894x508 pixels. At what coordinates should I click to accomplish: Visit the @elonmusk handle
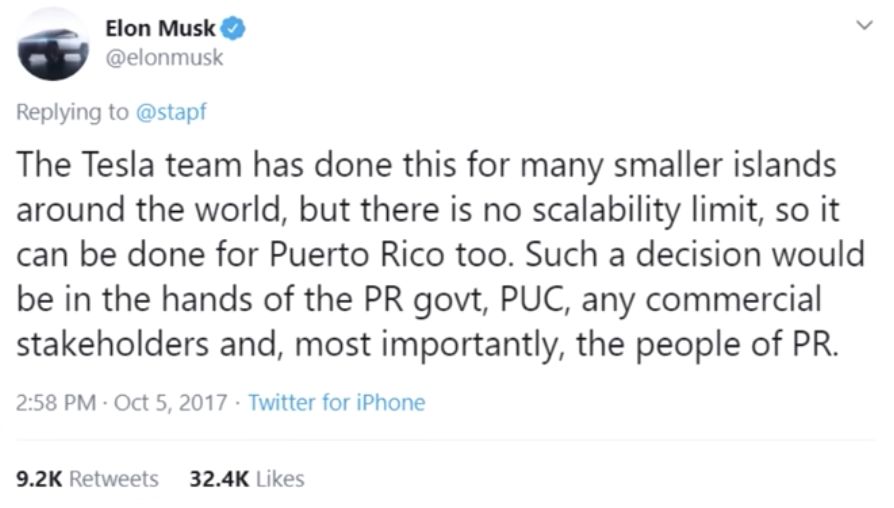(x=165, y=58)
